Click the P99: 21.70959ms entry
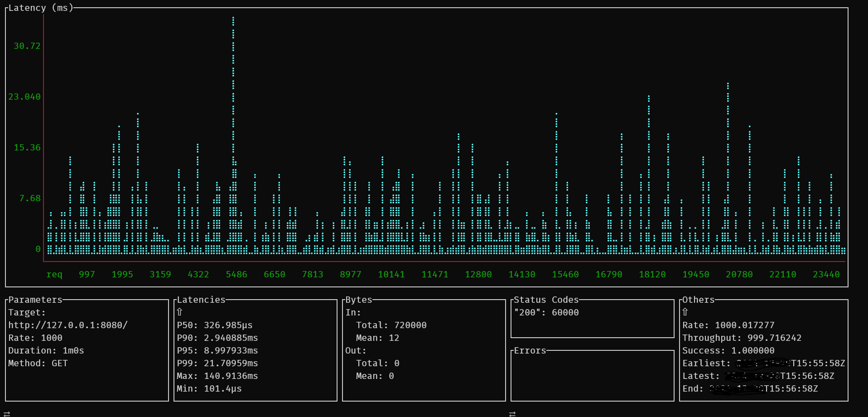Screen dimensions: 868x417 tap(217, 363)
